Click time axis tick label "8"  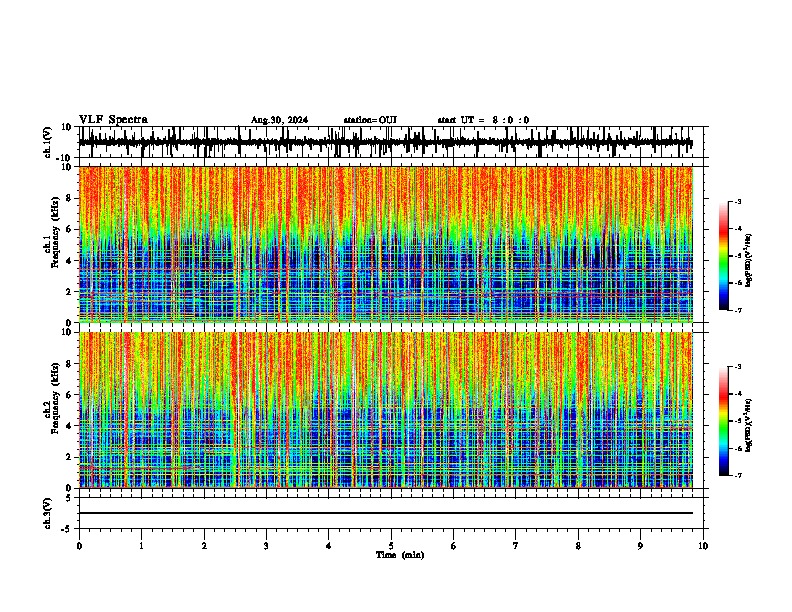tap(578, 546)
